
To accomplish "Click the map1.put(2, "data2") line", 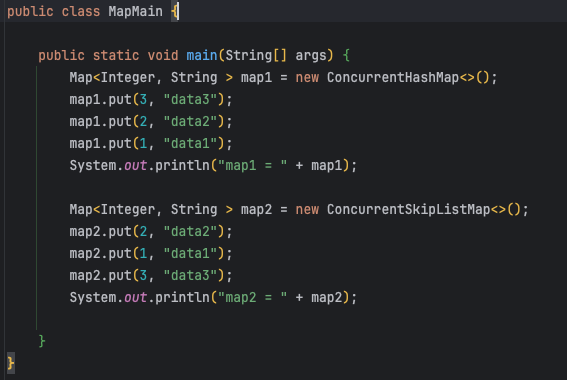I will point(151,121).
